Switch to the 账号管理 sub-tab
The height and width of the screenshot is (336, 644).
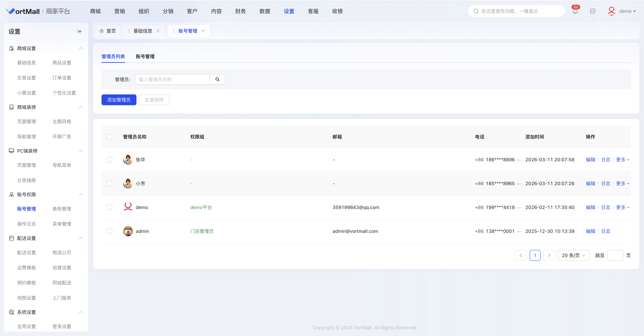(x=145, y=56)
